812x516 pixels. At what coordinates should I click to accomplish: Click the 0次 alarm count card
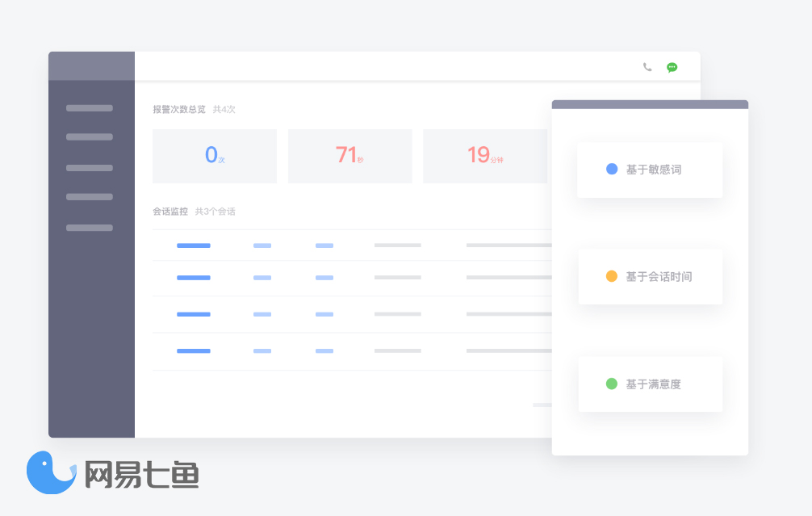tap(215, 156)
